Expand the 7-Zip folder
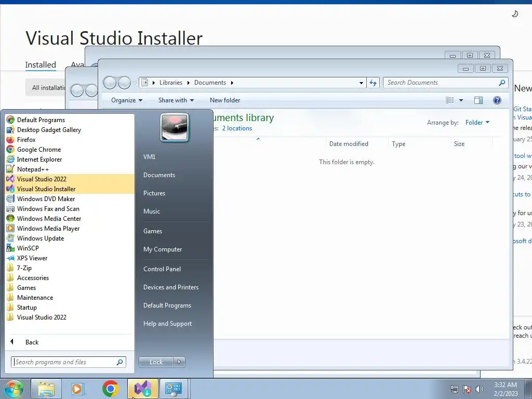The image size is (532, 399). coord(70,268)
